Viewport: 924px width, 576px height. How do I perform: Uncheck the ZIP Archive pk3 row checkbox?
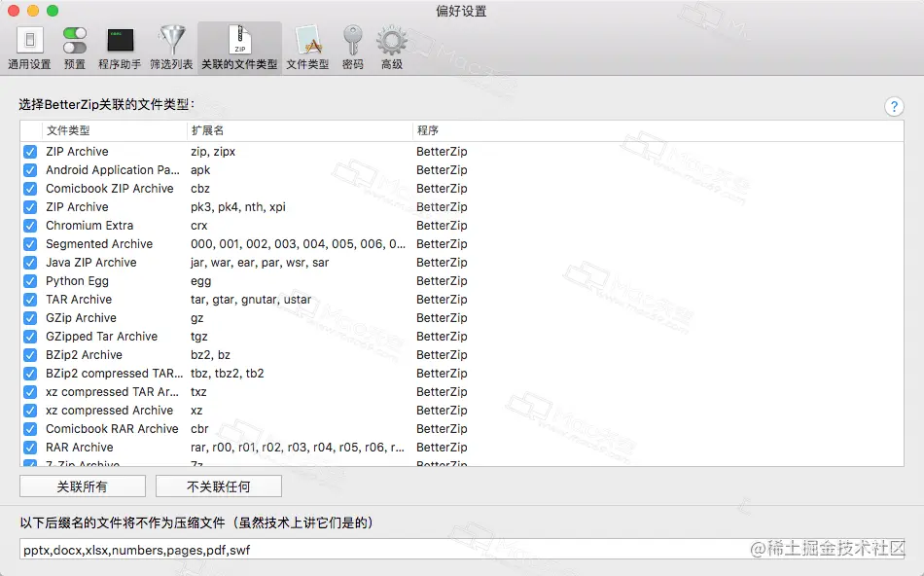30,207
